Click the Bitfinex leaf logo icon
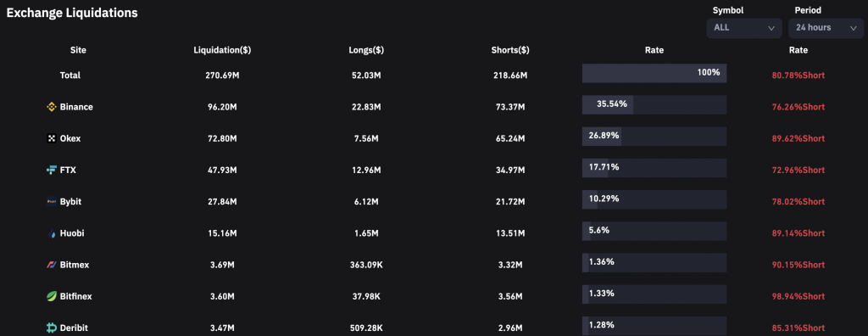The width and height of the screenshot is (868, 336). 52,297
